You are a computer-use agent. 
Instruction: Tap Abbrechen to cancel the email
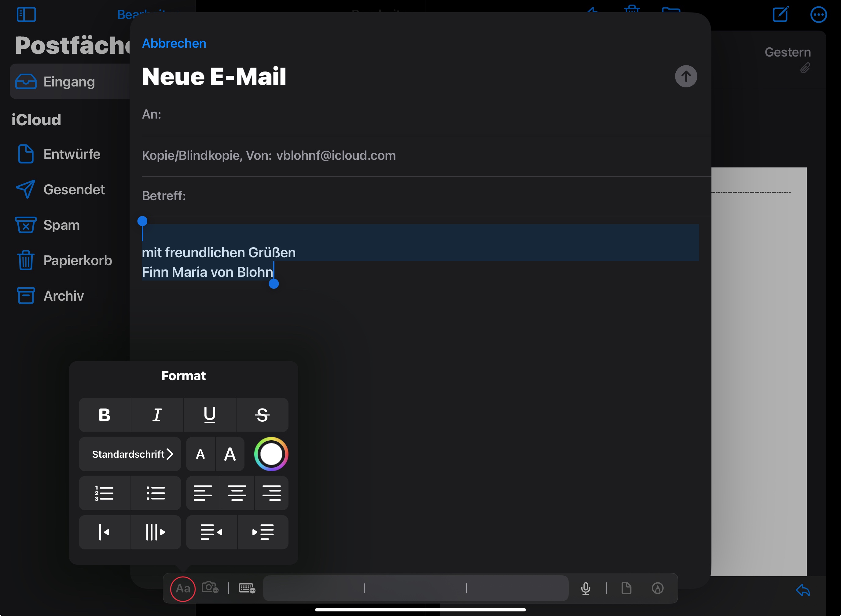(174, 43)
